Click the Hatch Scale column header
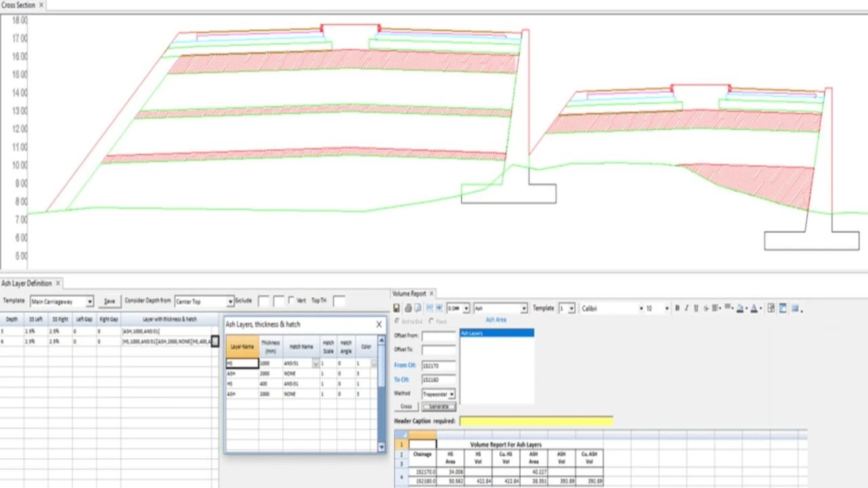868x488 pixels. (x=328, y=346)
